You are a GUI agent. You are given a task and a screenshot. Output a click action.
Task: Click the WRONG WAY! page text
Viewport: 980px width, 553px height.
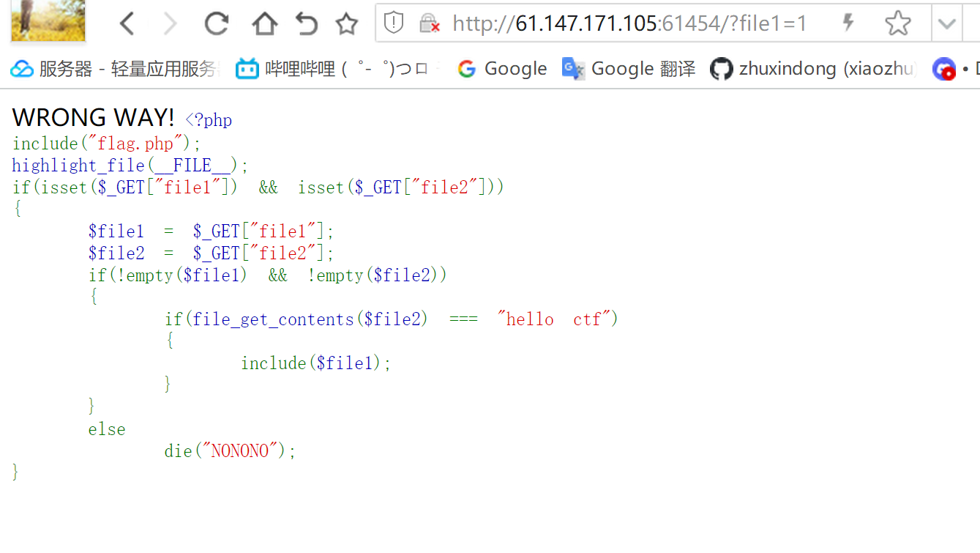click(x=94, y=117)
